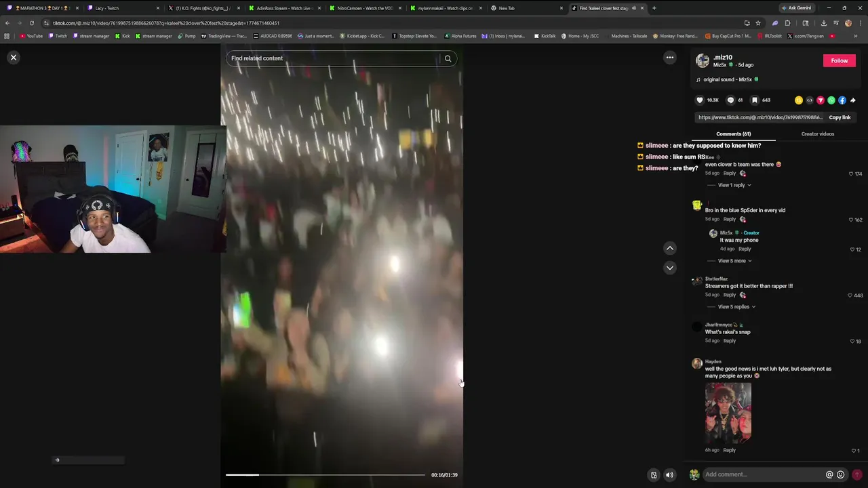Open the TradingView bookmark

point(224,36)
